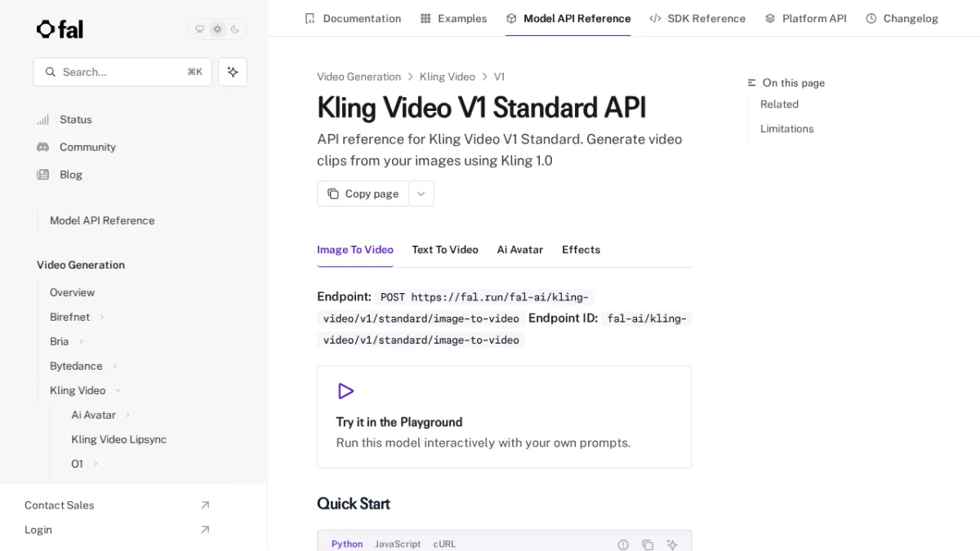Switch to dark theme mode

point(235,29)
